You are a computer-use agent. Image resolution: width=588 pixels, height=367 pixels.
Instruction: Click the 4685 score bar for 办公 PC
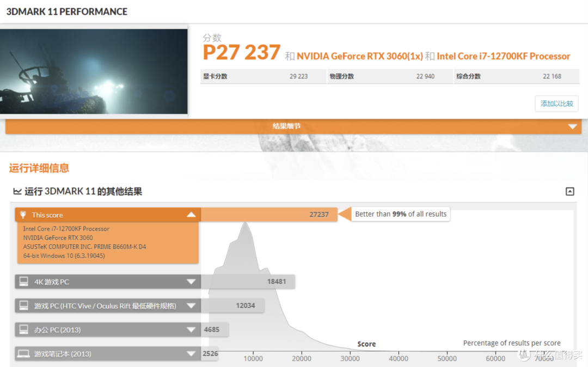click(x=215, y=329)
